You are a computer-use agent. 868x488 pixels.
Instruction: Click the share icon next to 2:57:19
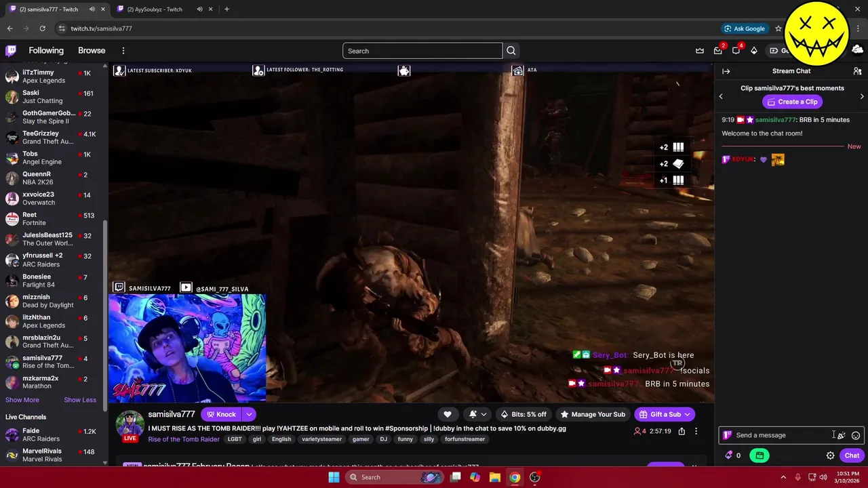click(682, 431)
